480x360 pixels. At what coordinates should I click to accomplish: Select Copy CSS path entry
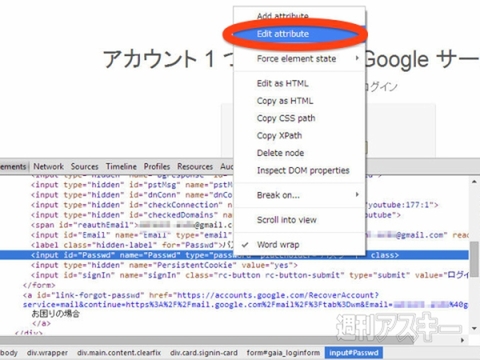(286, 118)
